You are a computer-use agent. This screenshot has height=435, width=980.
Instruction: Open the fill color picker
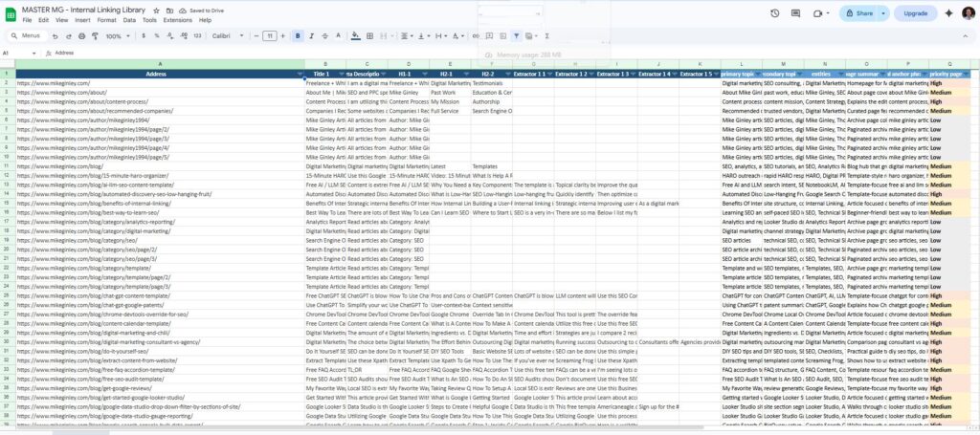(x=356, y=36)
